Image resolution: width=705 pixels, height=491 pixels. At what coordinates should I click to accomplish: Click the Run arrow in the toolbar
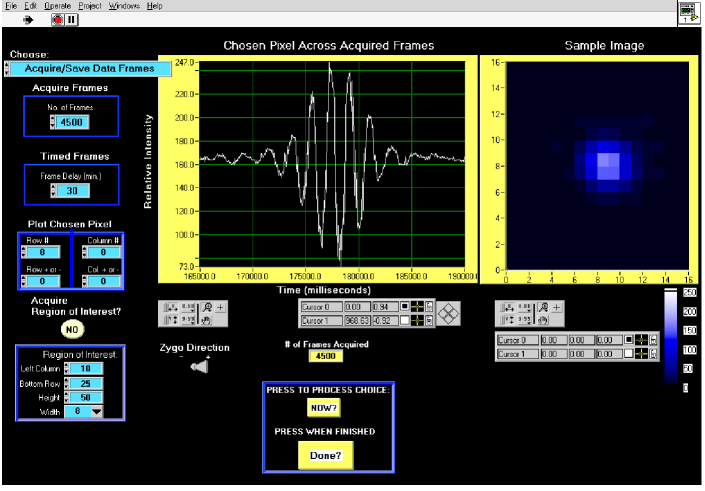28,20
